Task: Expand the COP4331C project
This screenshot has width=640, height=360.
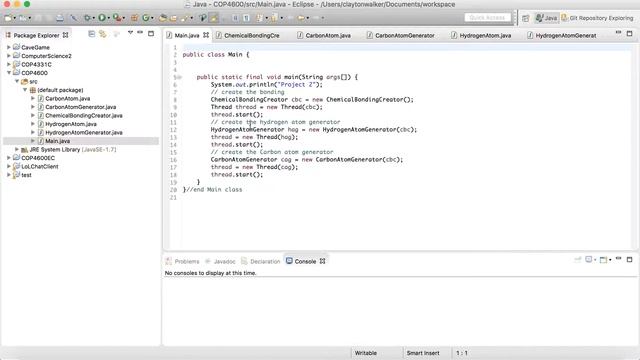Action: pos(9,64)
